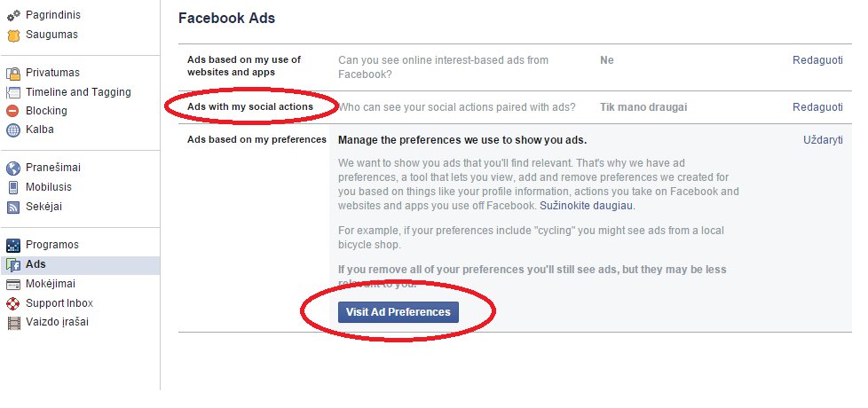Click the Mokėjimai credit card icon
The width and height of the screenshot is (868, 408).
point(13,284)
